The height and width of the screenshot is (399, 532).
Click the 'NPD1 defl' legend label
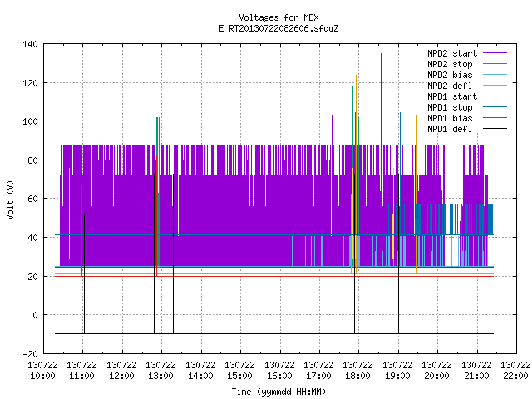tap(450, 130)
